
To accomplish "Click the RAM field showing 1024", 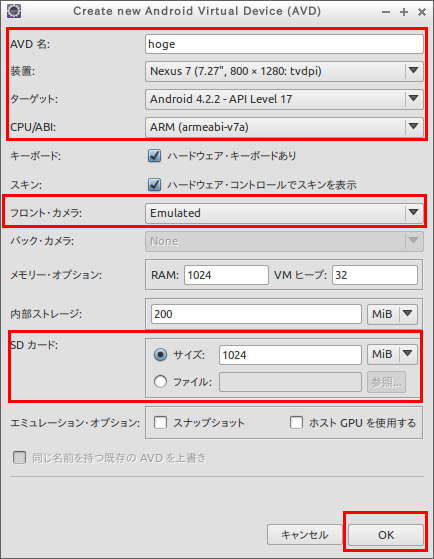I will coord(226,275).
